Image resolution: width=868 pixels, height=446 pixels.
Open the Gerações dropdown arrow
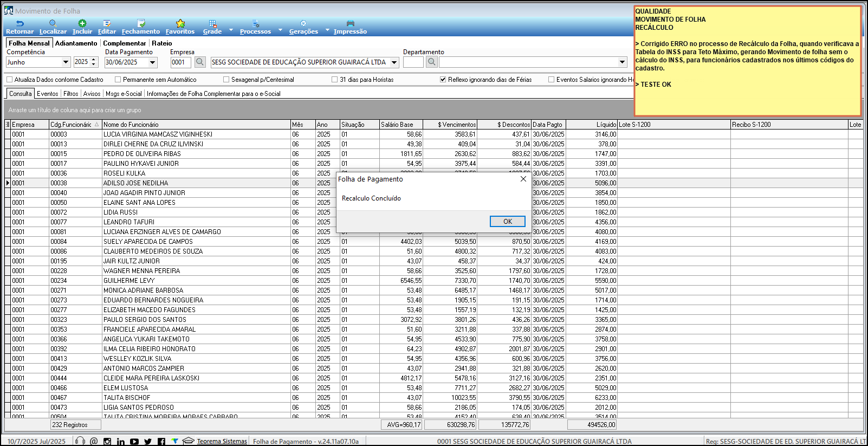(x=327, y=30)
